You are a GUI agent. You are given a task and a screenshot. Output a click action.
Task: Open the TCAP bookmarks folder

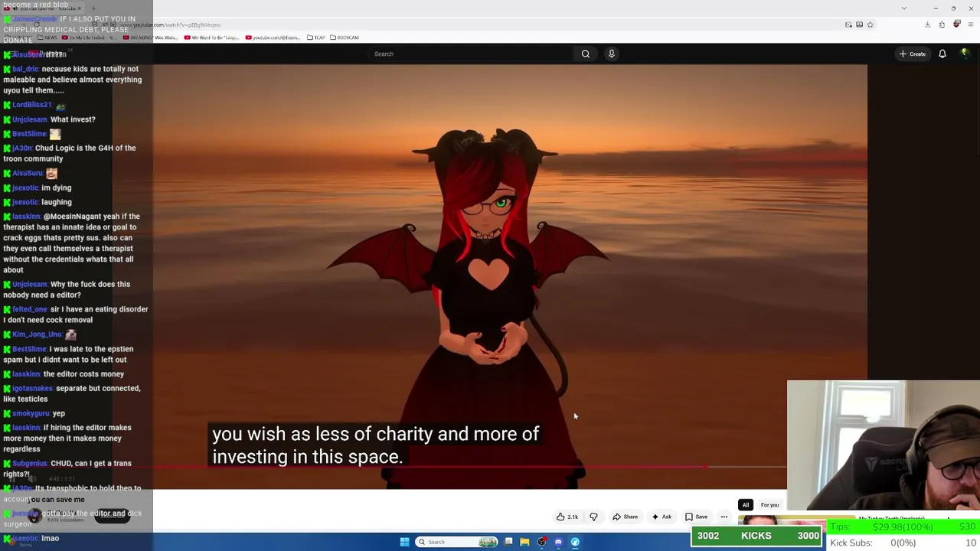[315, 37]
